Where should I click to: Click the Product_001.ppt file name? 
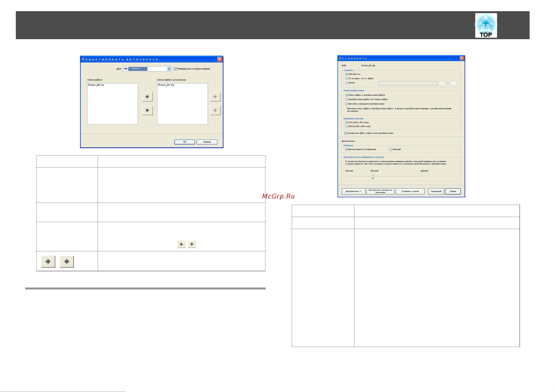pos(368,65)
